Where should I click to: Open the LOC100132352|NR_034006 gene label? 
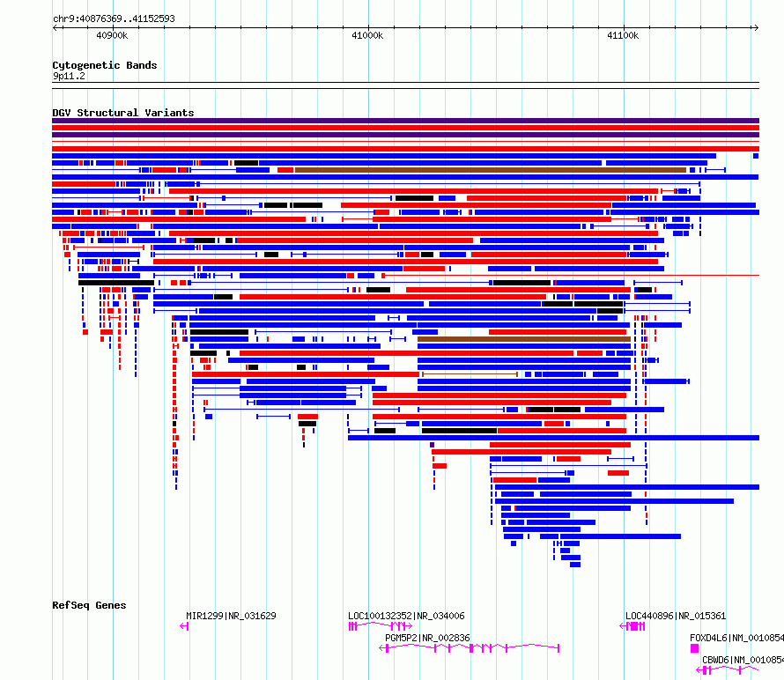pyautogui.click(x=406, y=616)
